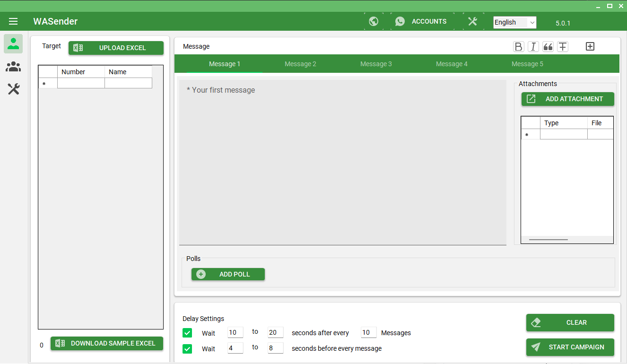Open the groups sidebar icon
The height and width of the screenshot is (364, 627).
point(13,67)
